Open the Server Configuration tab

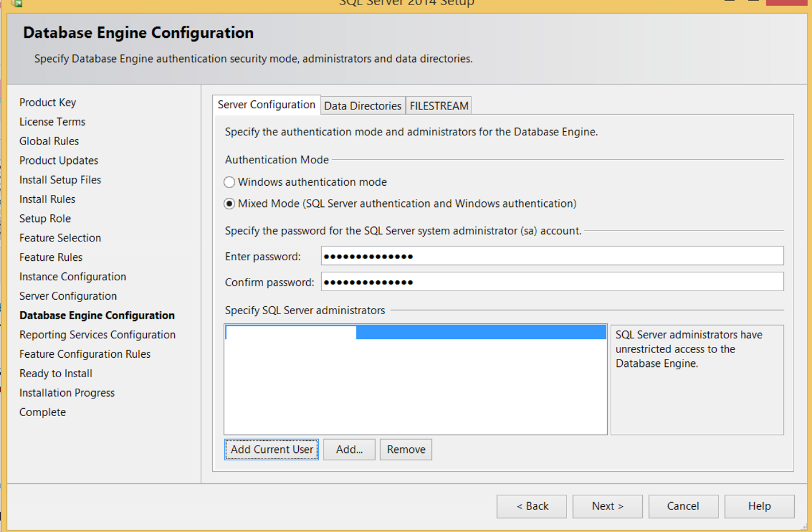tap(267, 105)
